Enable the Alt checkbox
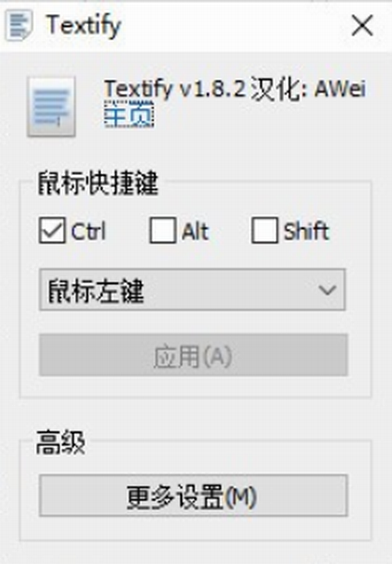The image size is (392, 564). click(x=163, y=230)
